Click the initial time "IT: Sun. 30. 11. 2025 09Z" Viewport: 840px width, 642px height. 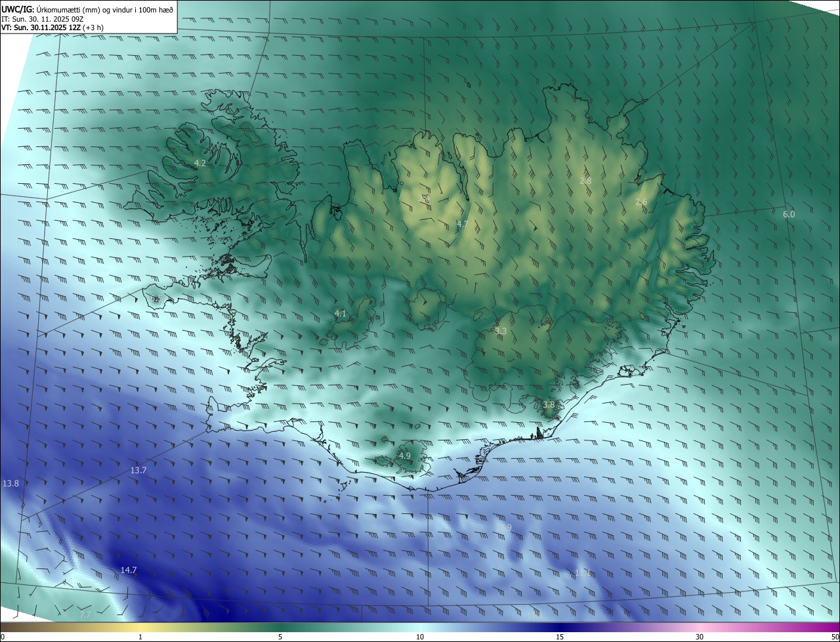tap(43, 19)
